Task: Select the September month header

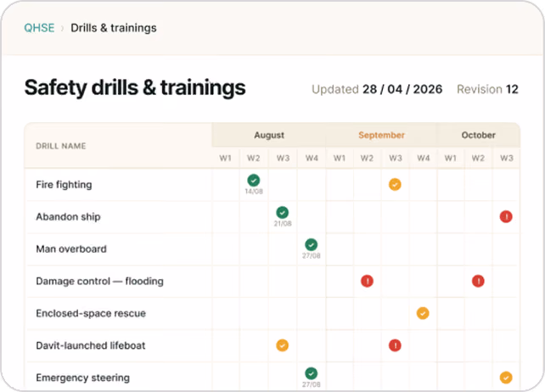Action: (382, 135)
